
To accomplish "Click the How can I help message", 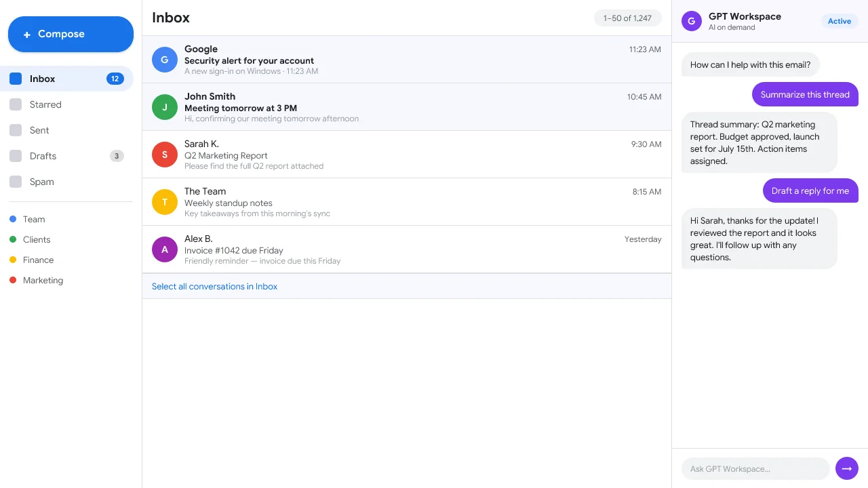I will click(x=750, y=65).
